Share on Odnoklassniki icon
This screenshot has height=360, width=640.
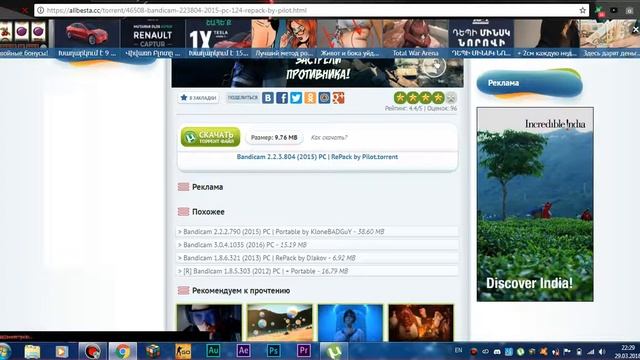[310, 98]
